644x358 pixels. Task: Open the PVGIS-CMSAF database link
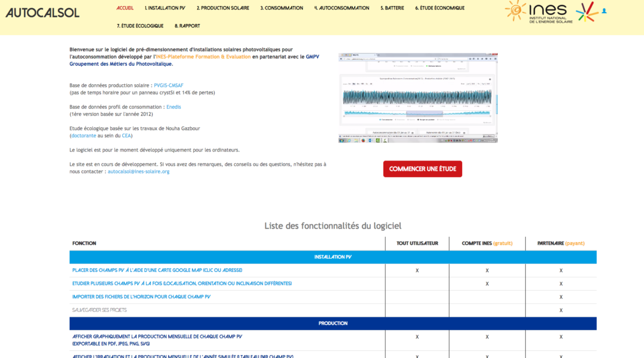click(168, 85)
